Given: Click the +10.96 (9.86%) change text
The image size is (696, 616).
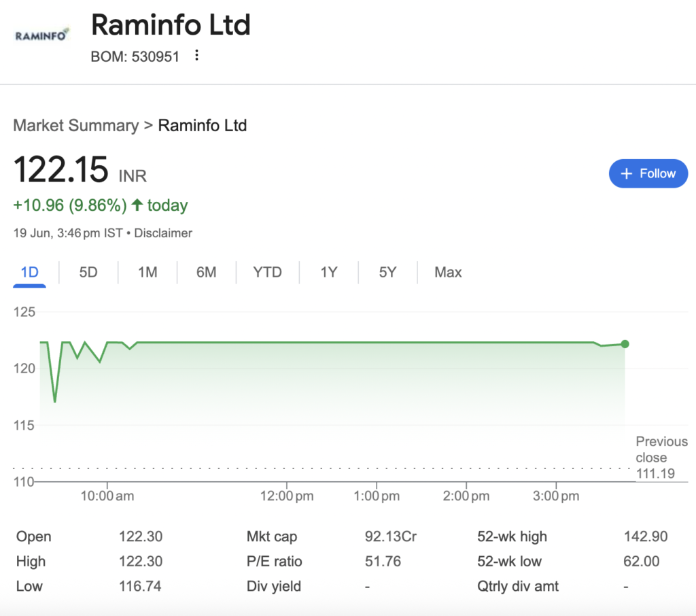Looking at the screenshot, I should (70, 205).
